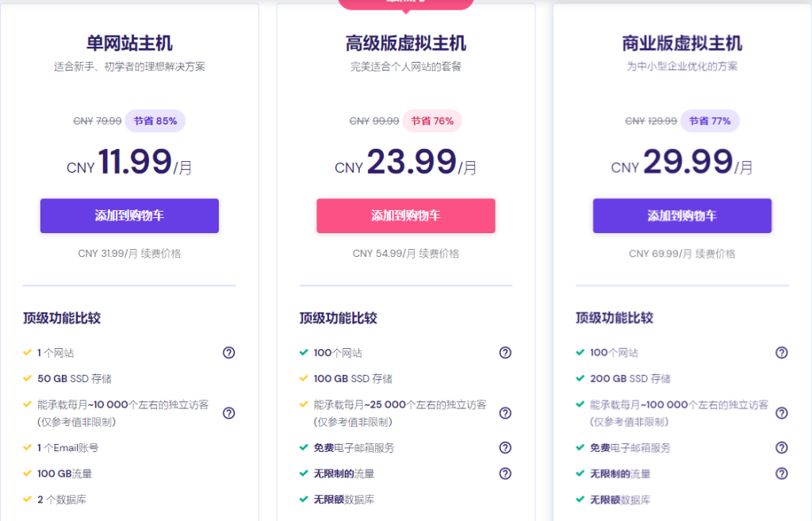Click the pink 添加到购物车 button for 高级版虚拟主机
812x521 pixels.
coord(405,215)
